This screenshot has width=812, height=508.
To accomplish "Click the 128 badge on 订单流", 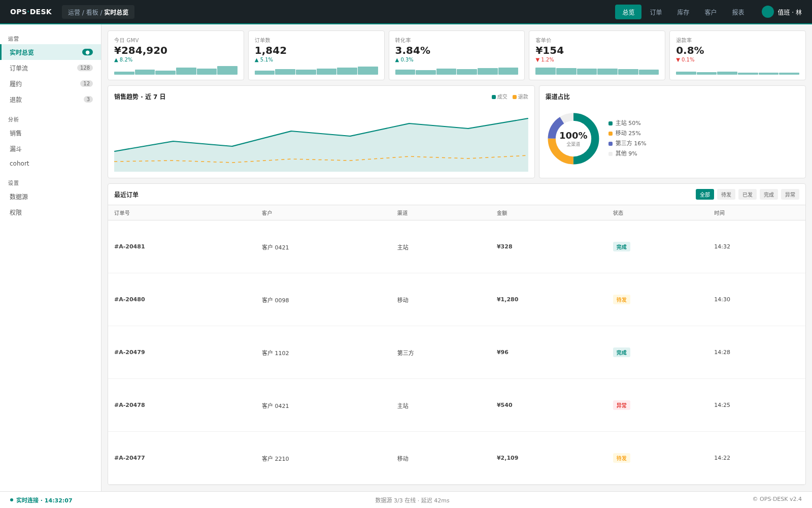I will [85, 68].
